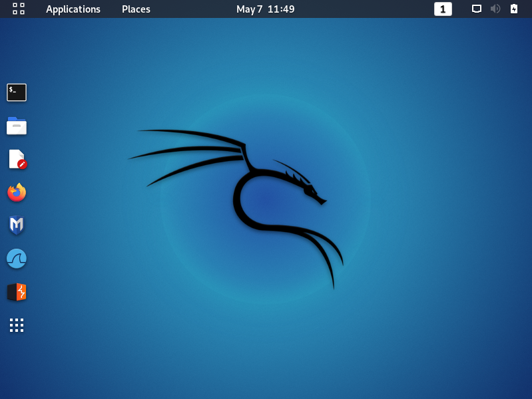Click the date May 7 in panel
The image size is (532, 399).
pos(250,9)
